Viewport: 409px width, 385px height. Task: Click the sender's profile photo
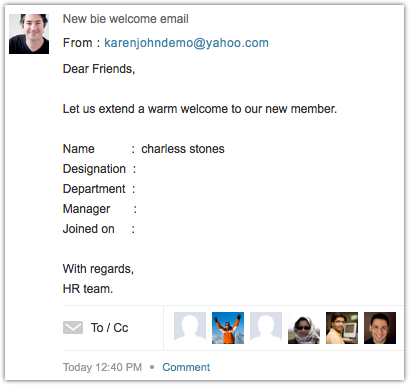click(29, 34)
